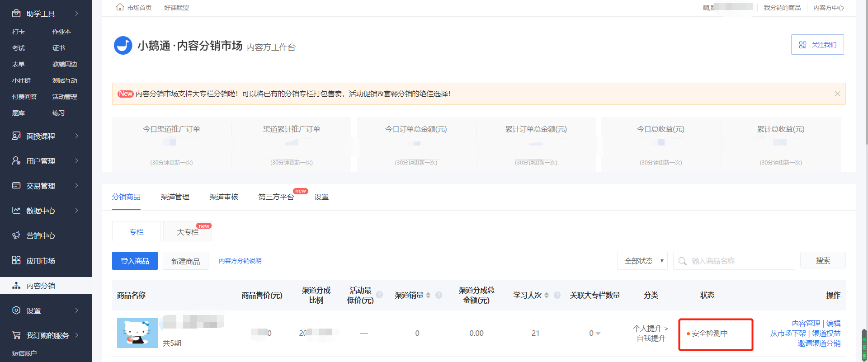Viewport: 868px width, 362px height.
Task: Click the search magnifier icon
Action: click(x=683, y=261)
